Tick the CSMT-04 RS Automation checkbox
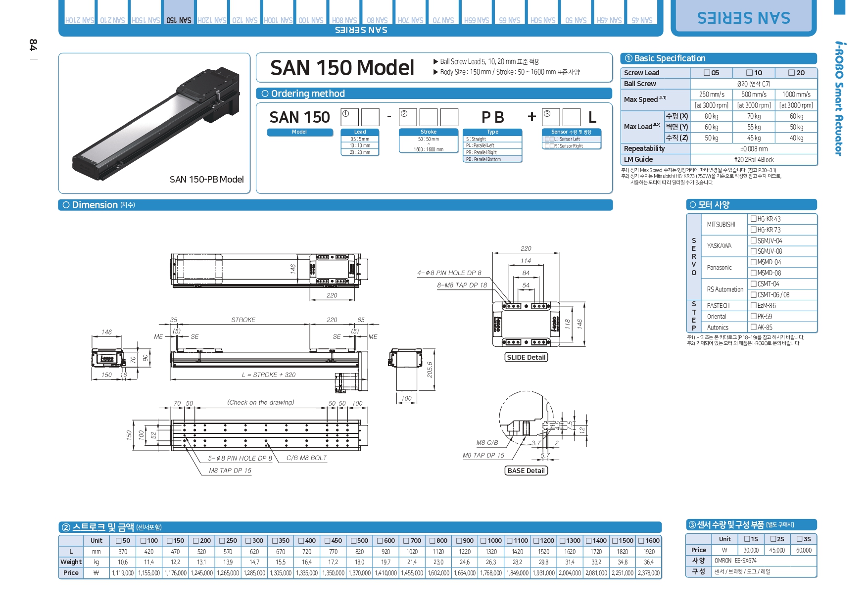 coord(753,283)
